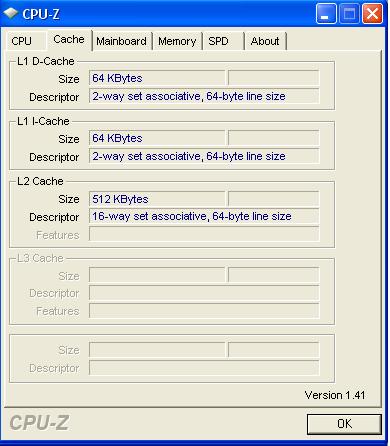Click the Version 1.41 label
The image size is (390, 446).
tap(335, 395)
